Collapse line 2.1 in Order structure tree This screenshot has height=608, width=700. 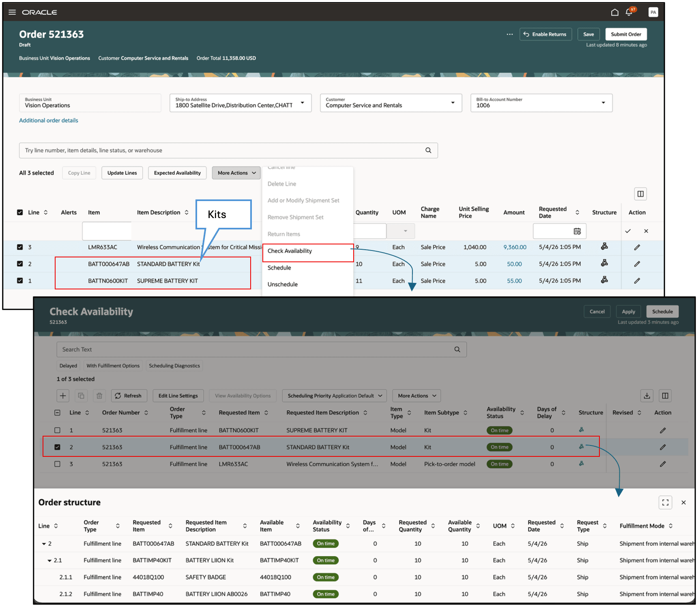click(49, 561)
